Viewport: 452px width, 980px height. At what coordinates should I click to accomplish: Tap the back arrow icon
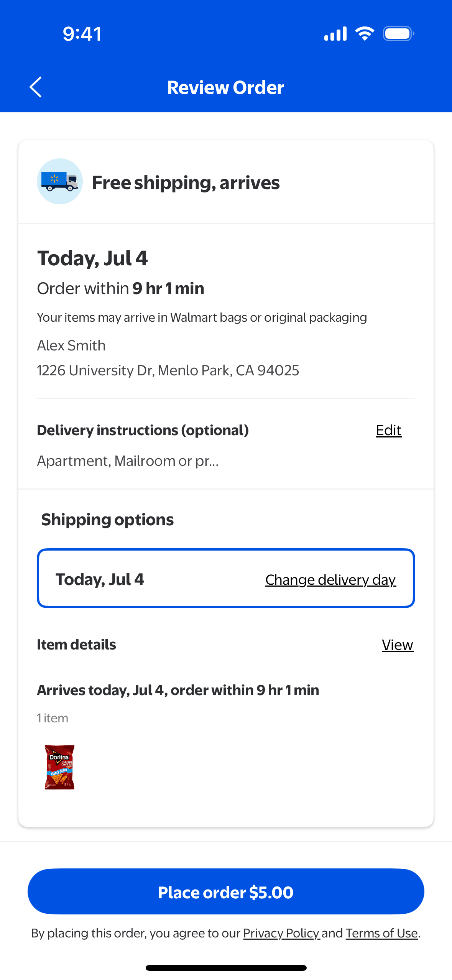click(36, 87)
